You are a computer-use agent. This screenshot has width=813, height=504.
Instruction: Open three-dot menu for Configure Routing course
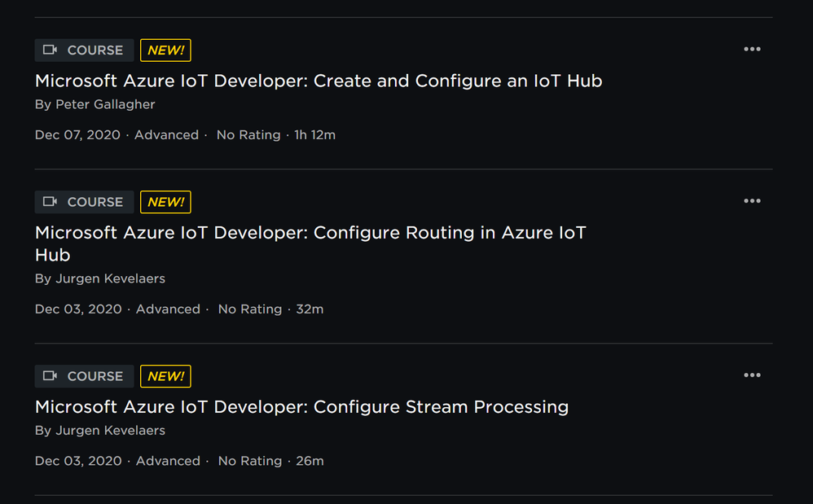pos(752,201)
